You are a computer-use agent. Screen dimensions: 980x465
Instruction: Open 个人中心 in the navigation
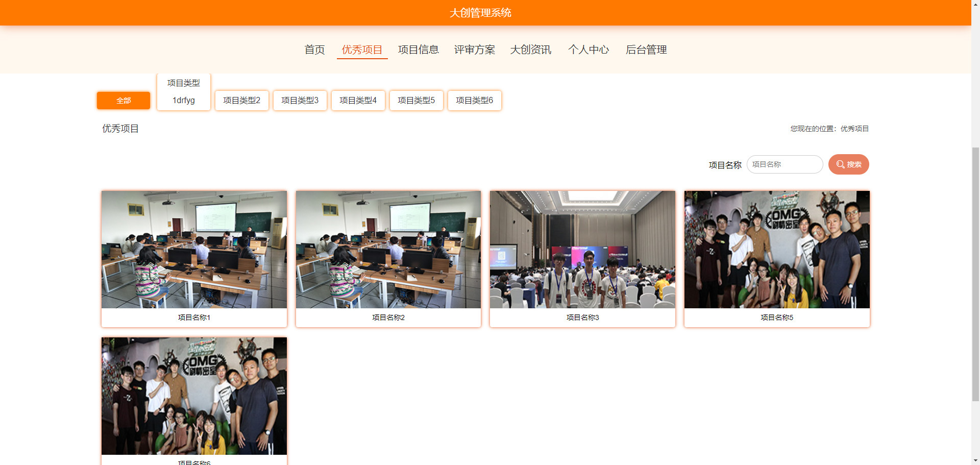[x=589, y=50]
